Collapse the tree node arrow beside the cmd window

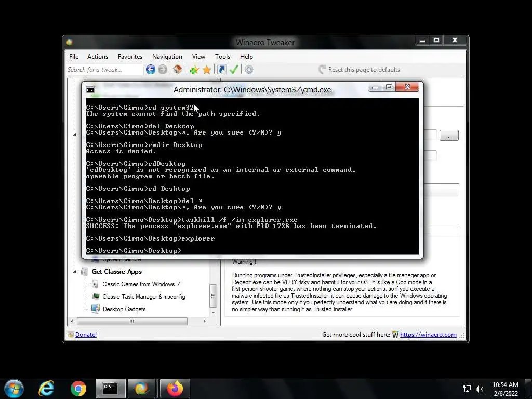tap(74, 135)
